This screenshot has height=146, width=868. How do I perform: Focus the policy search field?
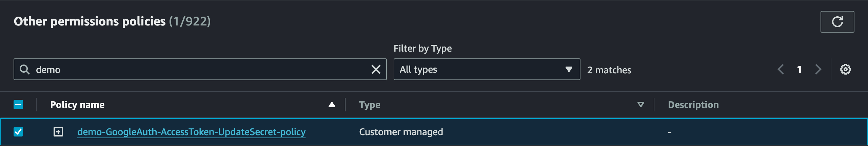tap(200, 69)
